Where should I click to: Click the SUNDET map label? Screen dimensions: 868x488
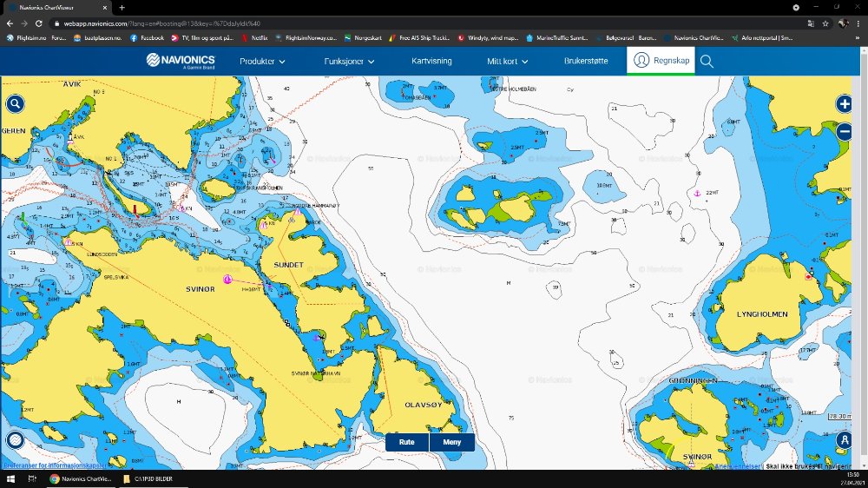click(x=288, y=265)
